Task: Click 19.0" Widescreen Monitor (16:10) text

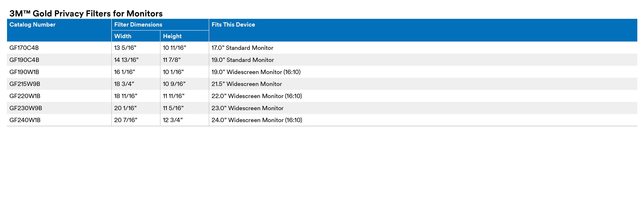Action: coord(256,72)
